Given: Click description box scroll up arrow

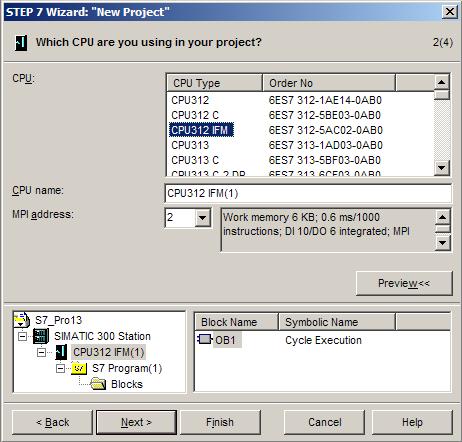Looking at the screenshot, I should (443, 217).
